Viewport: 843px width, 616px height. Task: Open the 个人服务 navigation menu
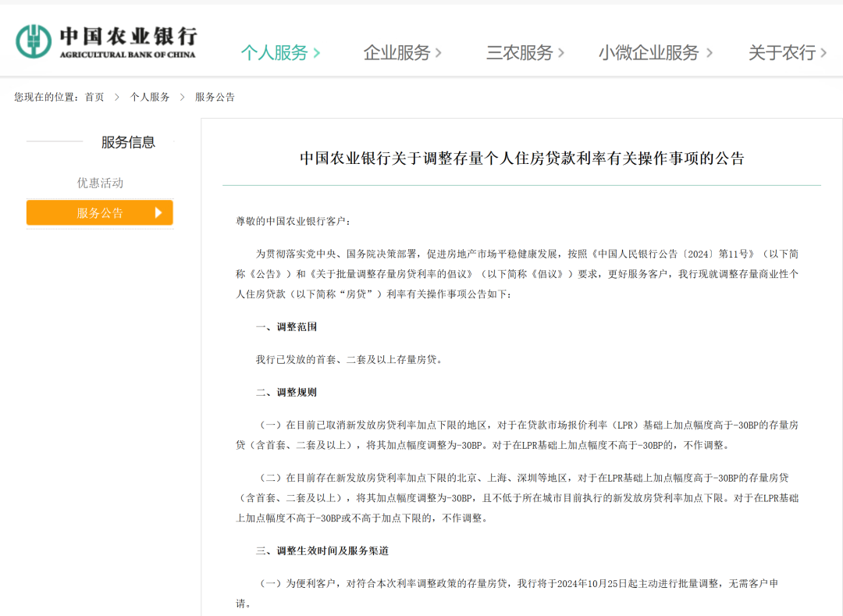coord(281,52)
